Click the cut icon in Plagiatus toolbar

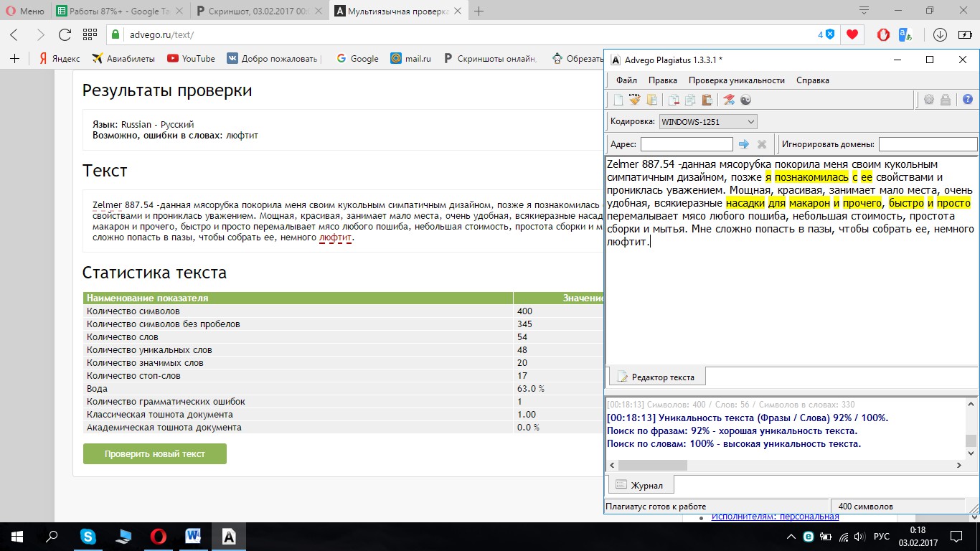(674, 100)
